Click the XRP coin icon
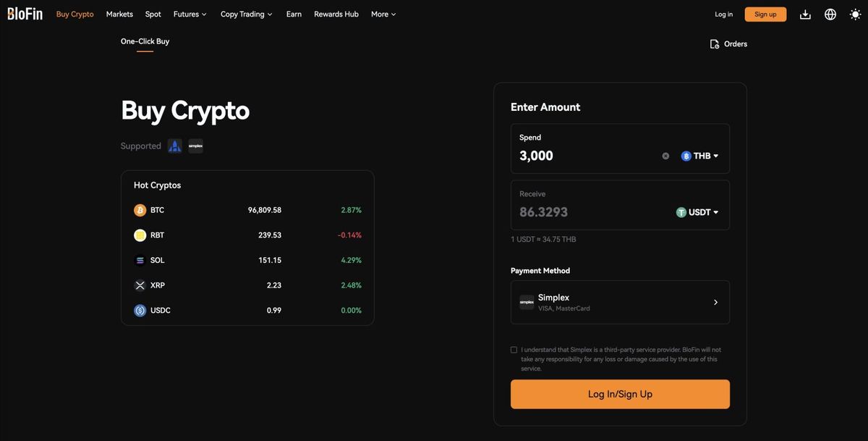Screen dimensions: 868x441 point(140,285)
